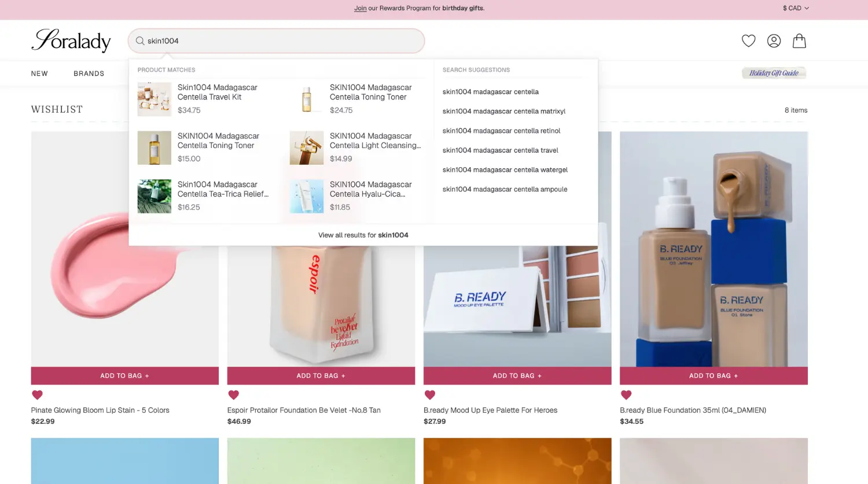Image resolution: width=868 pixels, height=484 pixels.
Task: Open Pinate Glowing Bloom Lip Stain product name
Action: [100, 410]
